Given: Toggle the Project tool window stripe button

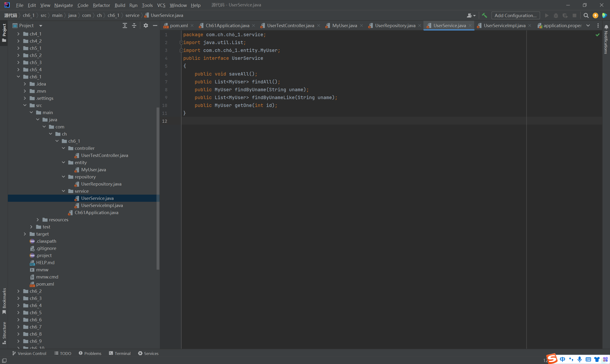Looking at the screenshot, I should click(4, 32).
